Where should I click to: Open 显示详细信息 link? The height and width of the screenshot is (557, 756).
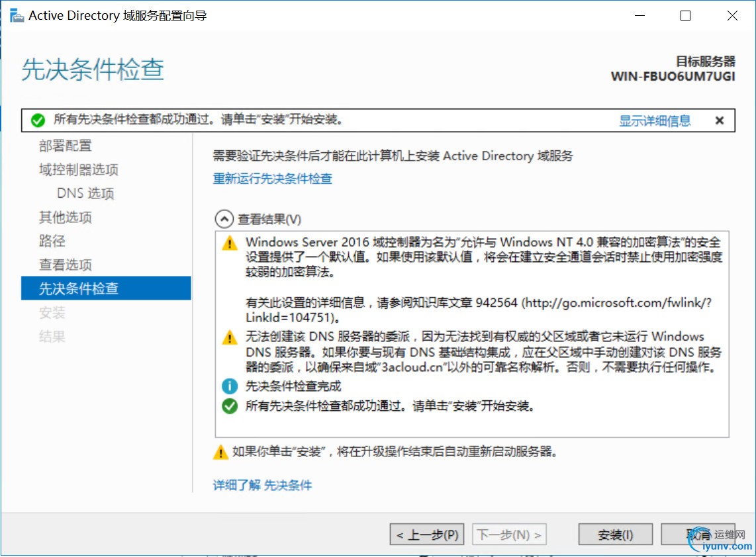tap(654, 120)
